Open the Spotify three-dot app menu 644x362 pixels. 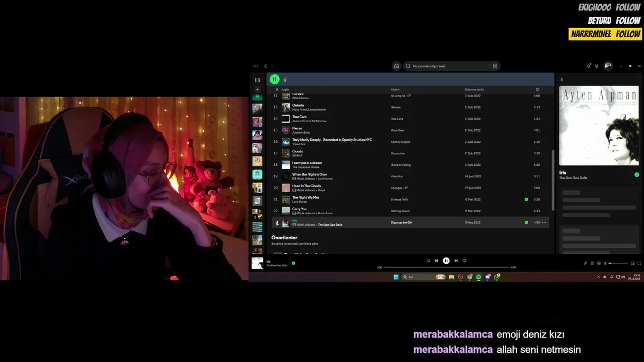256,66
